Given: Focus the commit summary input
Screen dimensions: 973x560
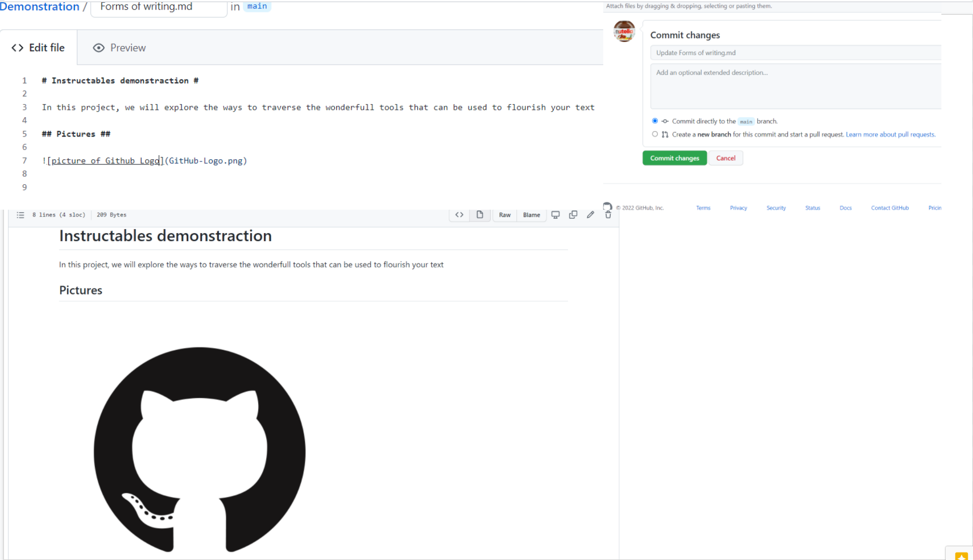Looking at the screenshot, I should tap(796, 53).
